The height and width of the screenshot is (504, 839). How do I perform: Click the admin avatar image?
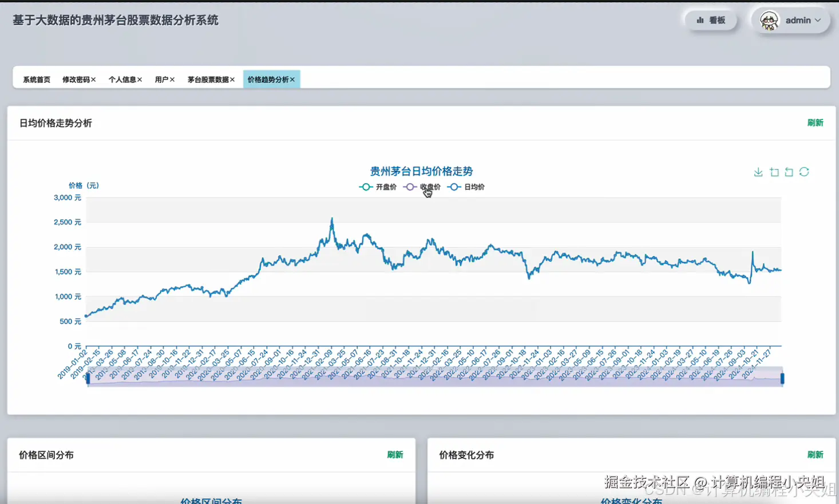click(770, 20)
